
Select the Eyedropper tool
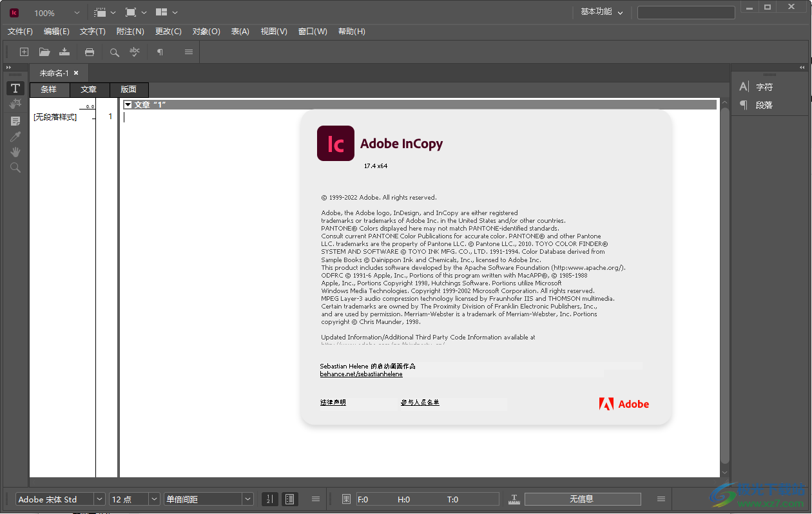pyautogui.click(x=15, y=137)
